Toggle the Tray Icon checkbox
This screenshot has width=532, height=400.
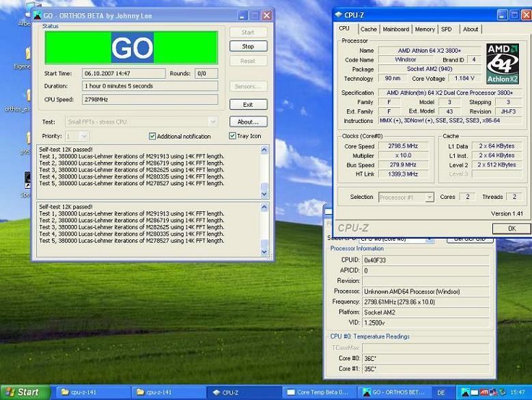(x=232, y=136)
